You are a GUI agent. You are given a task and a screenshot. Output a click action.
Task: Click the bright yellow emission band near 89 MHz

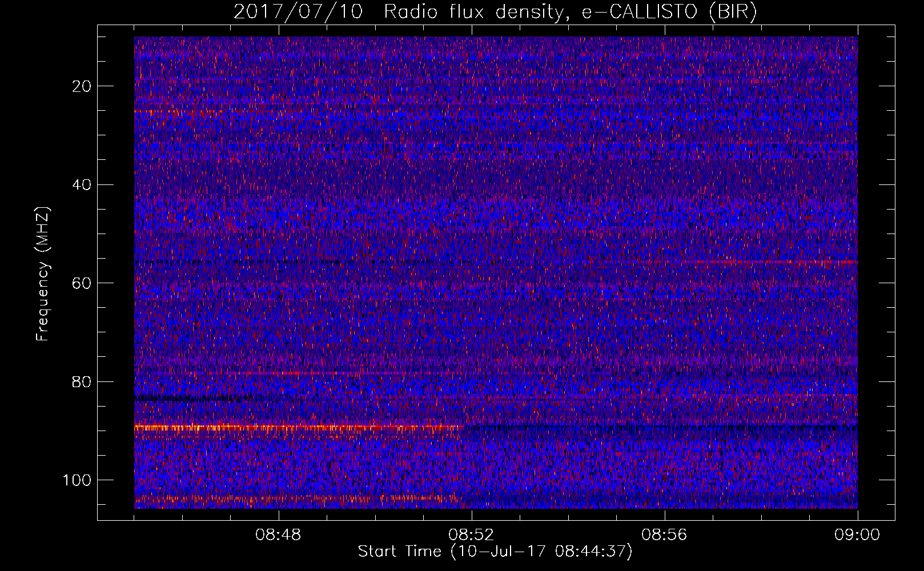pos(299,427)
